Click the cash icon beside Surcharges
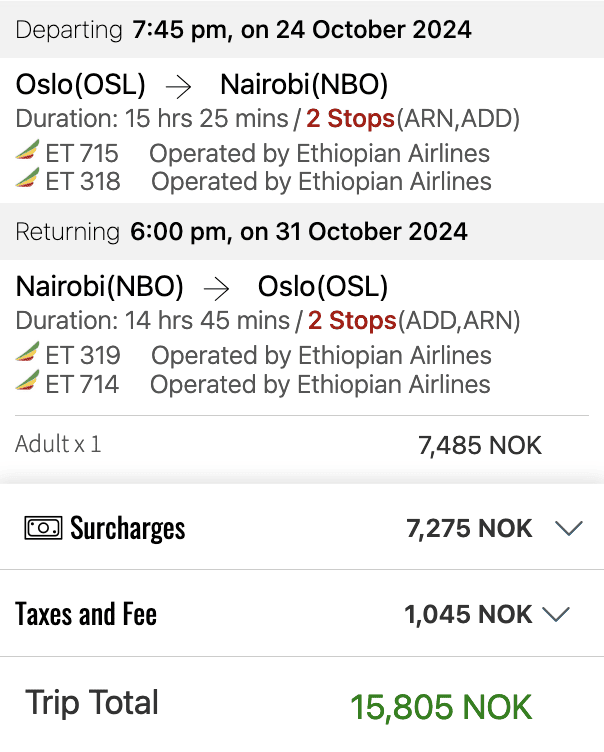Image resolution: width=604 pixels, height=752 pixels. (x=43, y=528)
